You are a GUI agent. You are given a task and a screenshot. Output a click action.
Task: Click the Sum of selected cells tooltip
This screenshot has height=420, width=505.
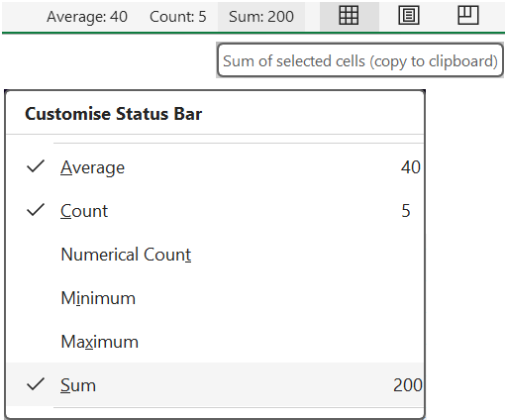pyautogui.click(x=360, y=60)
